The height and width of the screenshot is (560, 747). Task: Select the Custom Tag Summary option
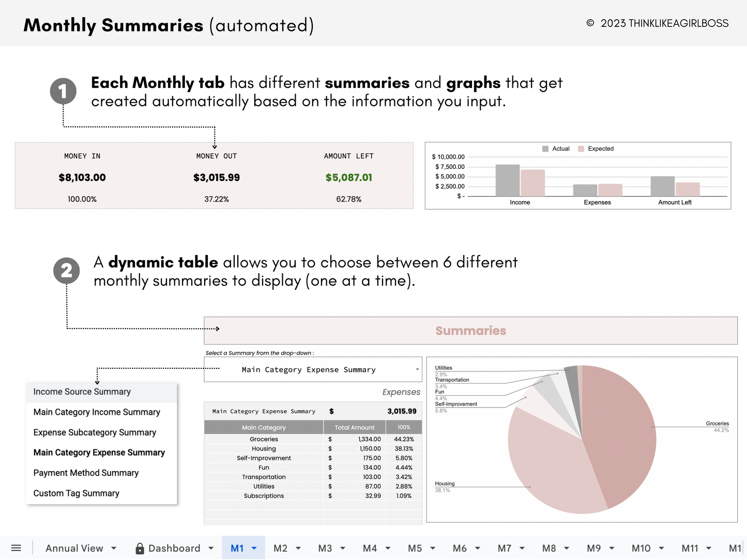(x=76, y=493)
